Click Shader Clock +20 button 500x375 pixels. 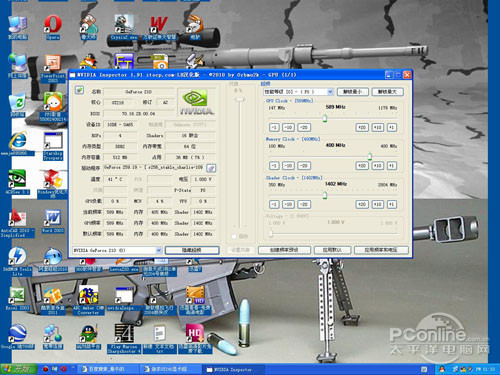[362, 204]
